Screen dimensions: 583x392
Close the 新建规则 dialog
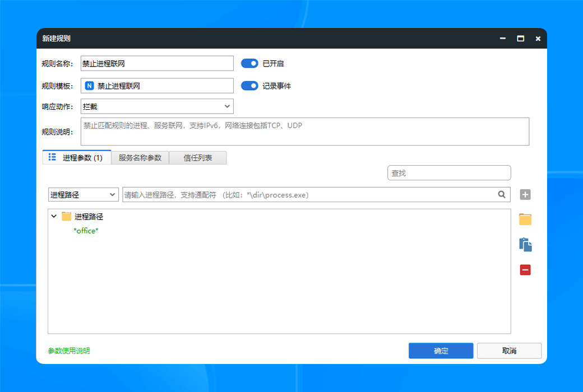[538, 38]
